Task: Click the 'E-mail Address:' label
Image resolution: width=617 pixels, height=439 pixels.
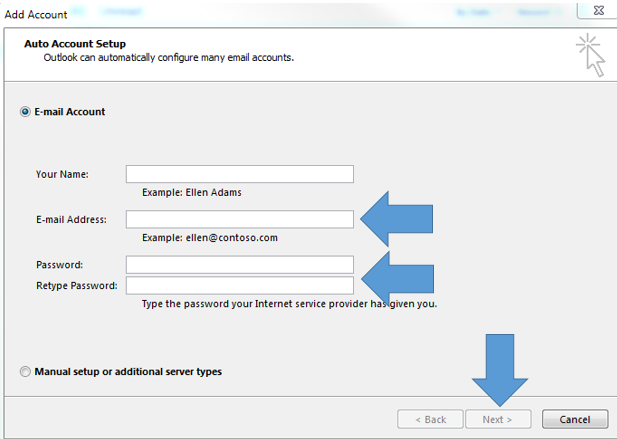Action: tap(71, 220)
